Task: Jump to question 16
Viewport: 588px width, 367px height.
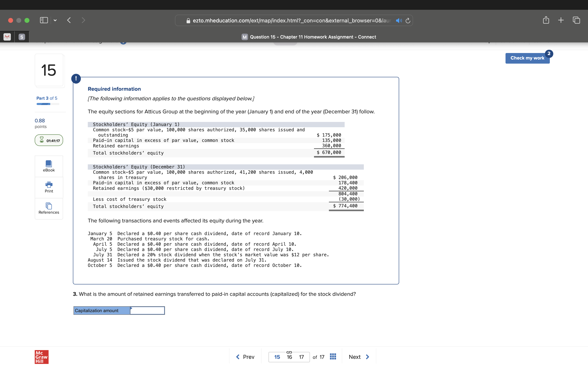Action: click(x=289, y=357)
